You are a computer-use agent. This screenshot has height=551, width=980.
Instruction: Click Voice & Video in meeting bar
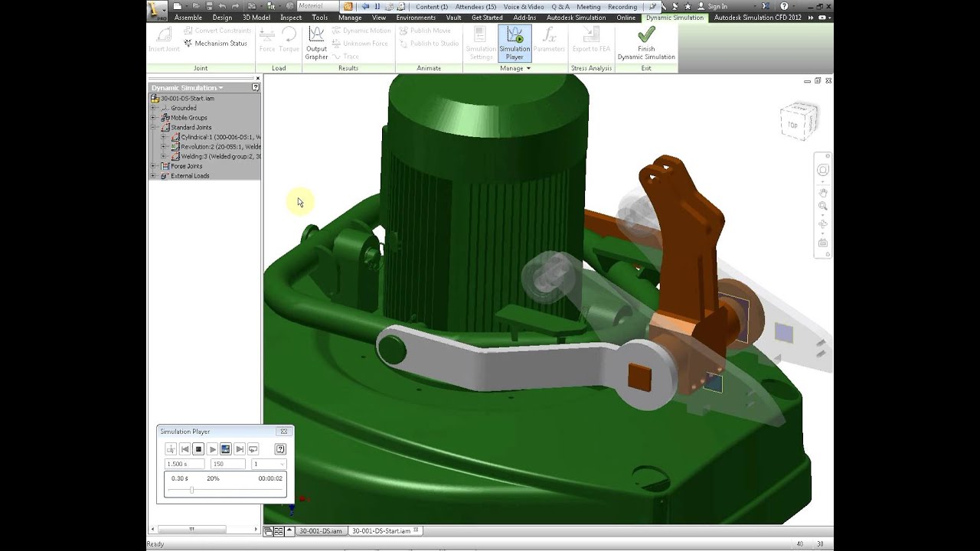pyautogui.click(x=524, y=7)
